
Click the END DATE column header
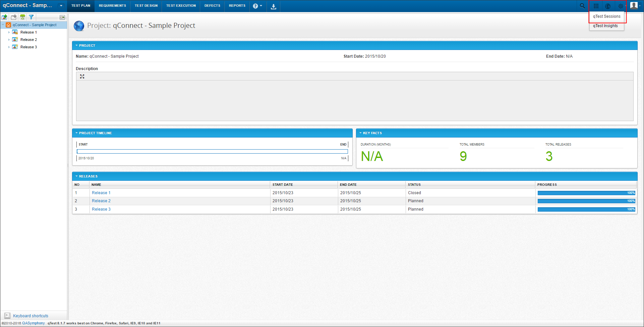point(372,185)
